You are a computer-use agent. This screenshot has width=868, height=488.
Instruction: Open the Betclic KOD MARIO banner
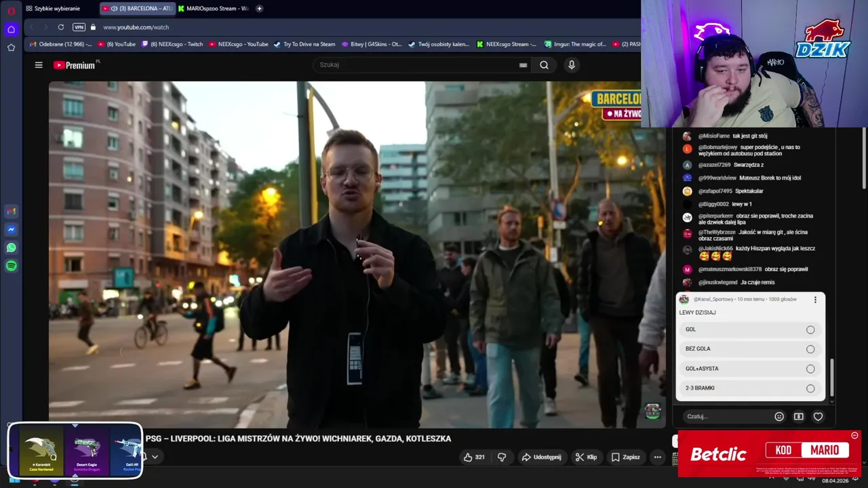click(x=770, y=453)
